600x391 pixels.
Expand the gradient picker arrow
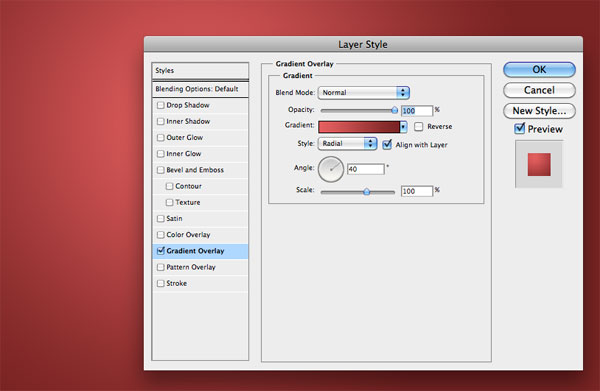[x=403, y=127]
